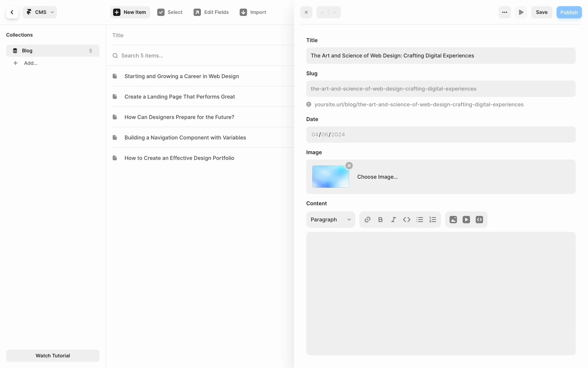Insert a bulleted list
This screenshot has height=368, width=588.
pyautogui.click(x=420, y=220)
